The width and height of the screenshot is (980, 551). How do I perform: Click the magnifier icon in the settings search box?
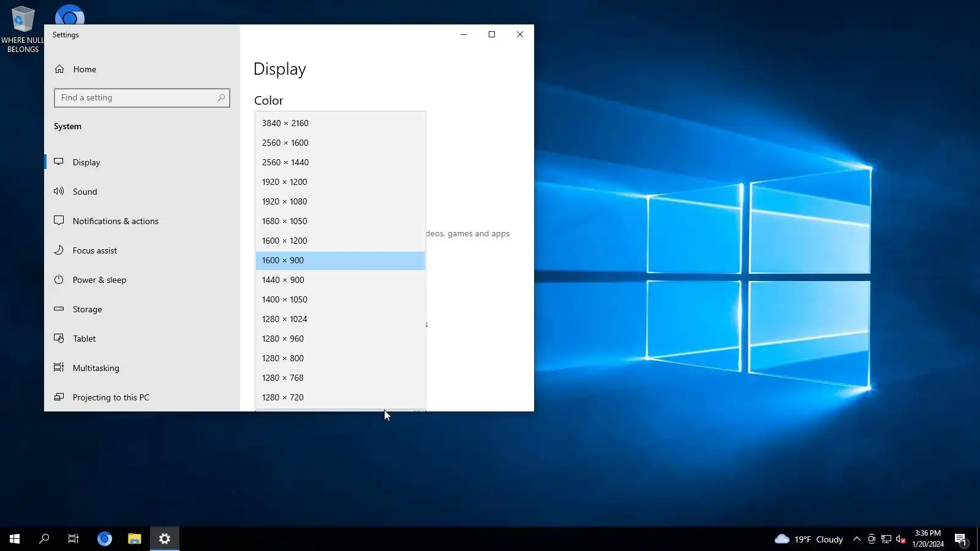(221, 97)
